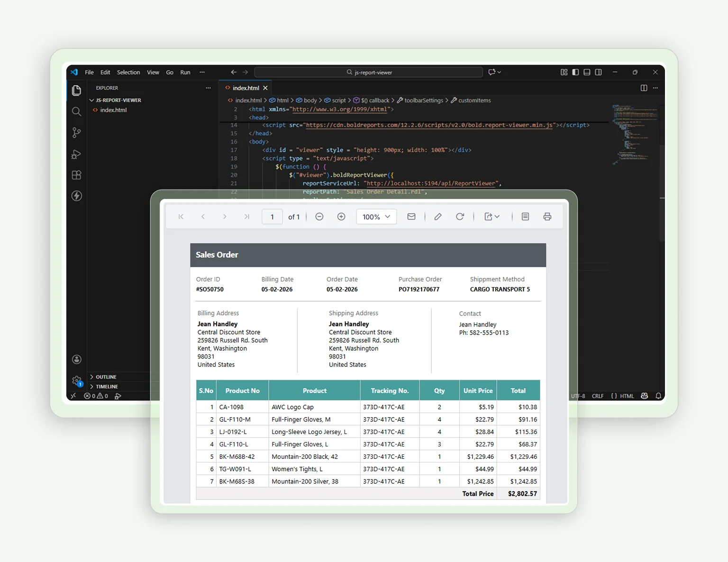The width and height of the screenshot is (728, 562).
Task: Toggle the panel layout icon
Action: coord(587,72)
